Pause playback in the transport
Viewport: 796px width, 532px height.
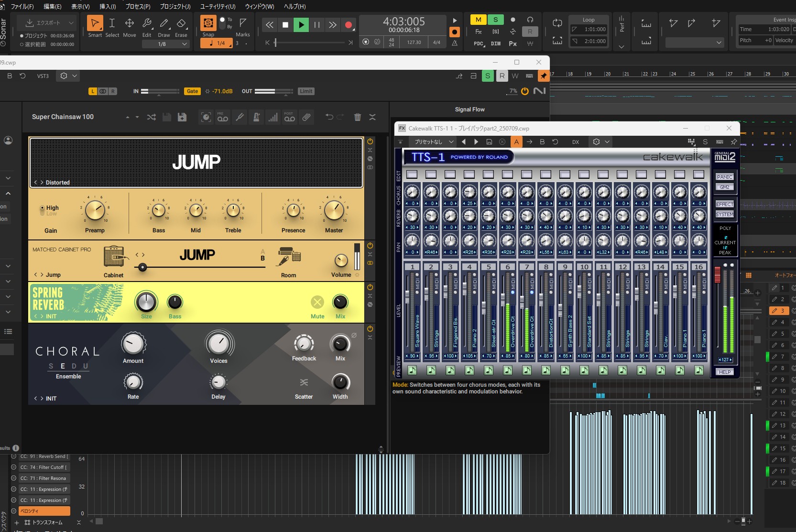(x=316, y=25)
